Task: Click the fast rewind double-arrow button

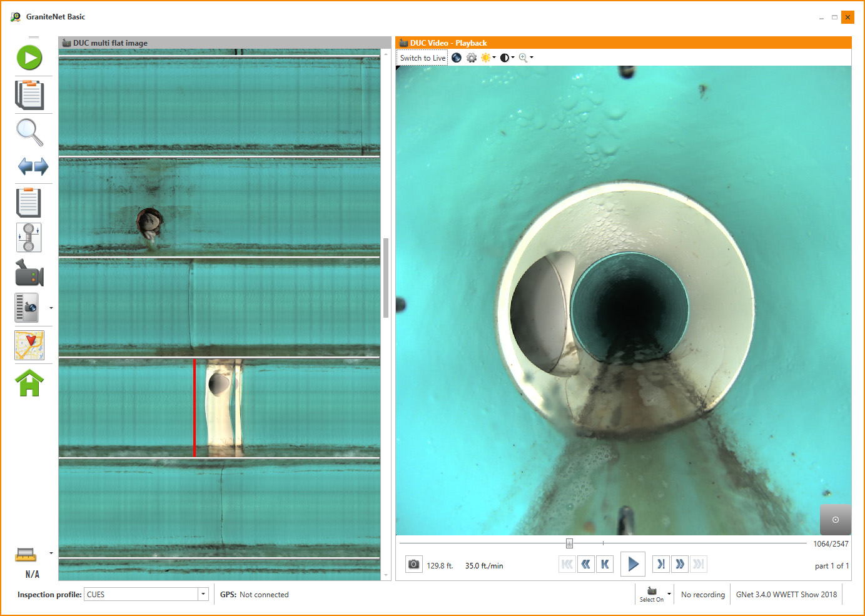Action: coord(586,565)
